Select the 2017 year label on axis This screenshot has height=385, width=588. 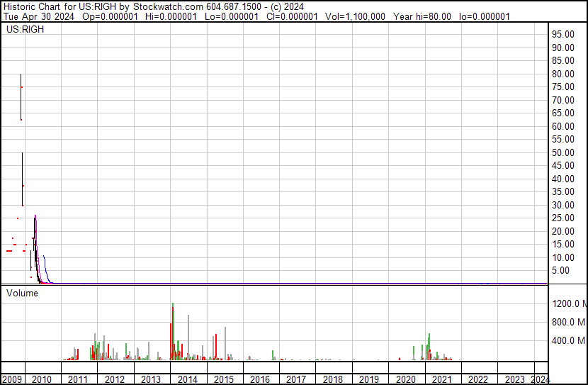point(296,379)
